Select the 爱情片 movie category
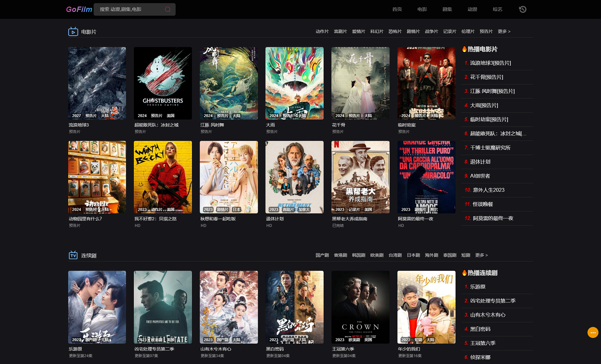The height and width of the screenshot is (364, 601). (x=359, y=31)
